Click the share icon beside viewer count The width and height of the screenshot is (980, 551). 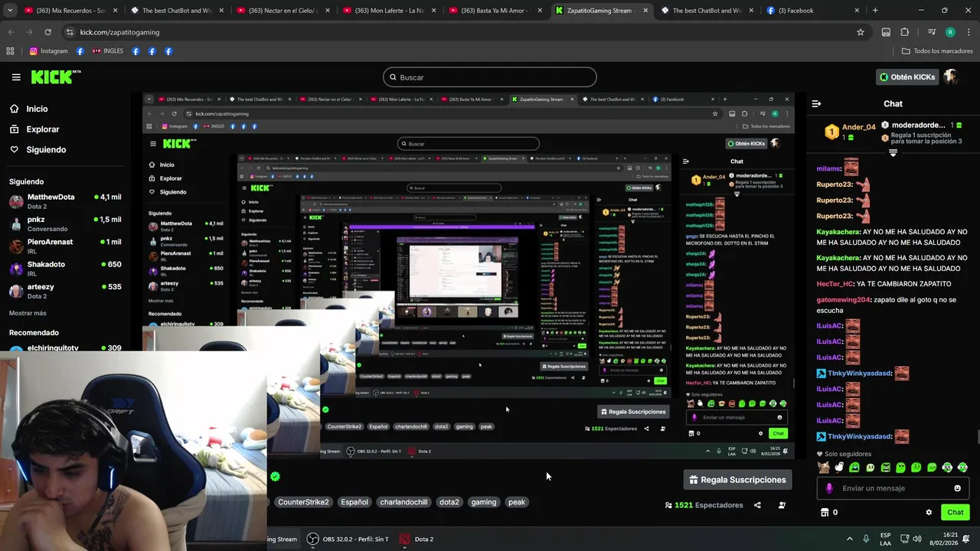tap(757, 505)
